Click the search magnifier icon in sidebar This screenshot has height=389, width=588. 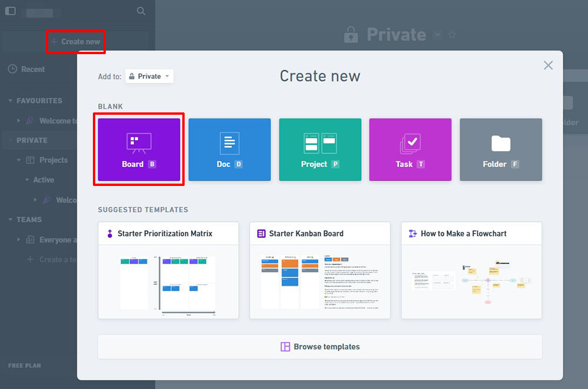click(141, 11)
